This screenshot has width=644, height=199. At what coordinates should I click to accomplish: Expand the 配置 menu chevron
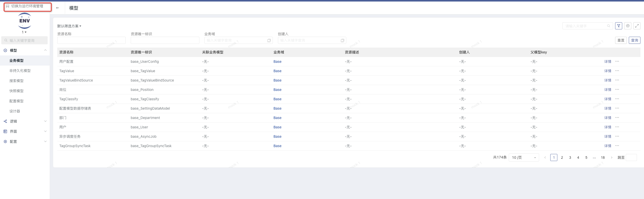tap(45, 142)
